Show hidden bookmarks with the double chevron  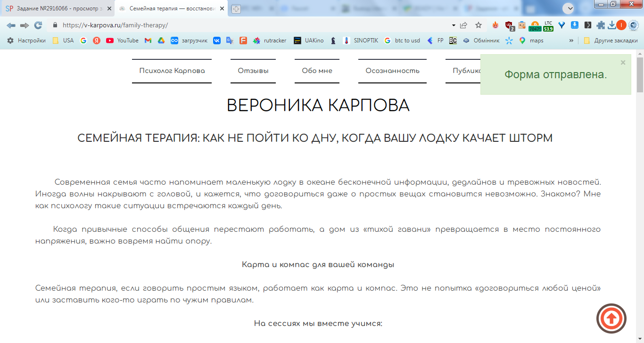pos(572,41)
